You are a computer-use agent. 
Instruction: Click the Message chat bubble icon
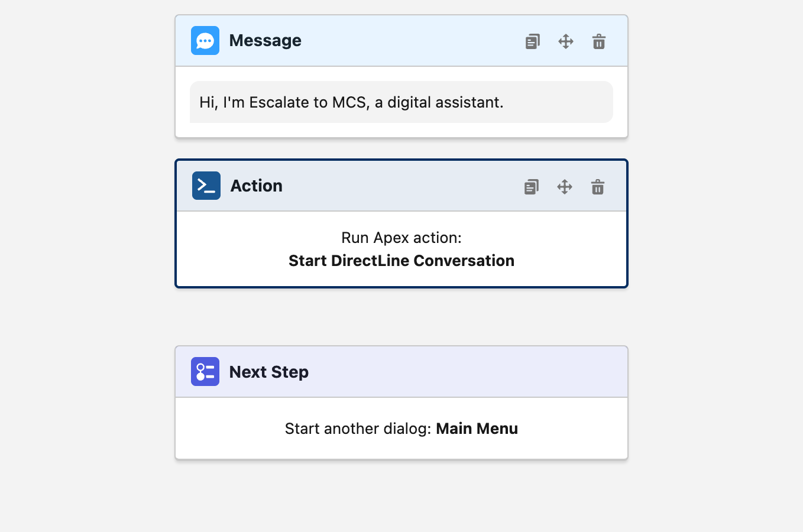pyautogui.click(x=205, y=40)
